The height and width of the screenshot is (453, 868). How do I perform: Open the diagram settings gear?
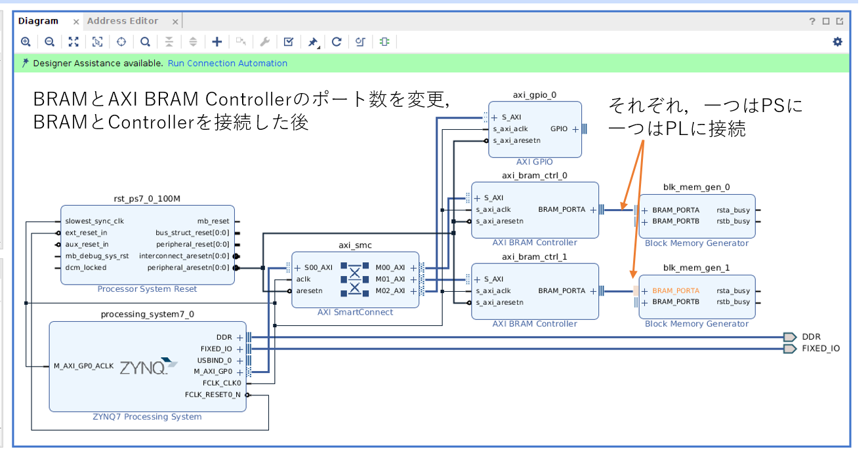pos(837,42)
